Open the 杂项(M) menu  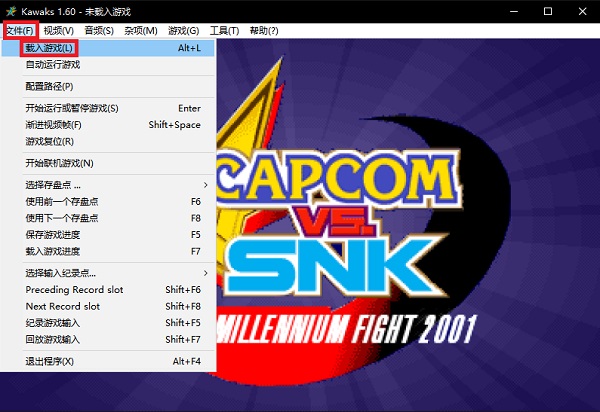(141, 31)
